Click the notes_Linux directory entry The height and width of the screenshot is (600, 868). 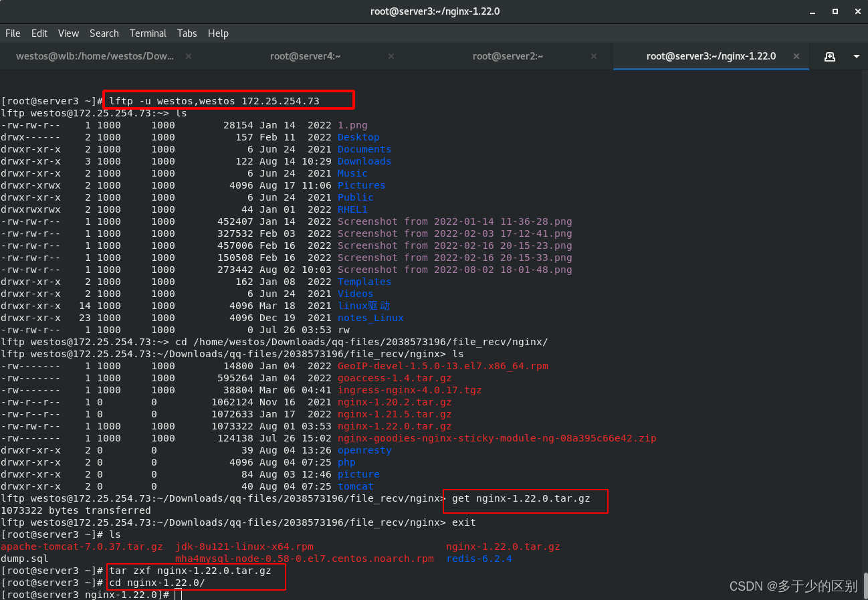pos(370,318)
